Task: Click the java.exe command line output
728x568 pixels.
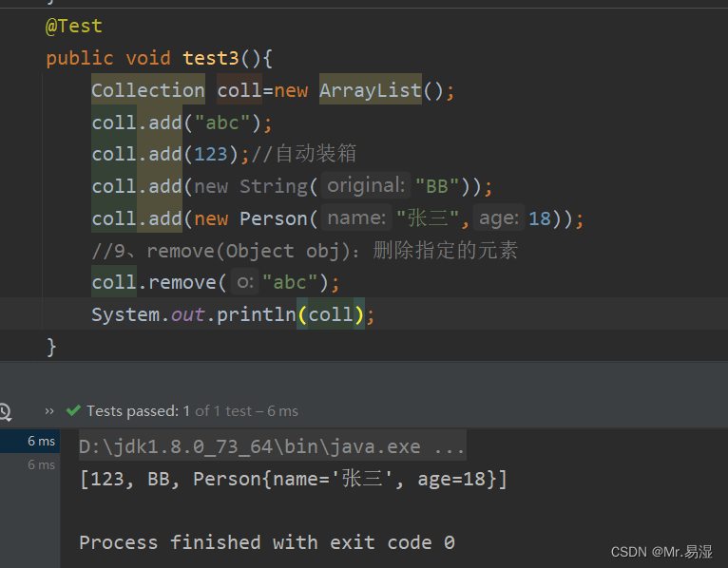Action: 273,446
